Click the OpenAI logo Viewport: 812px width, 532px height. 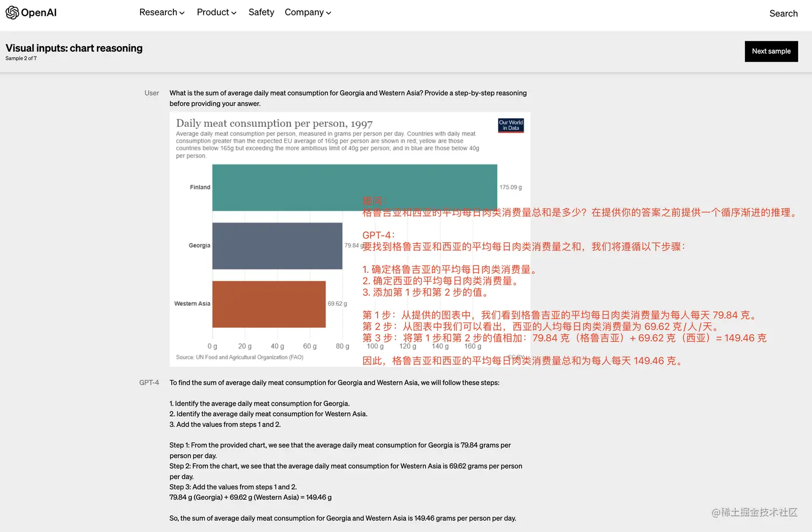[31, 13]
